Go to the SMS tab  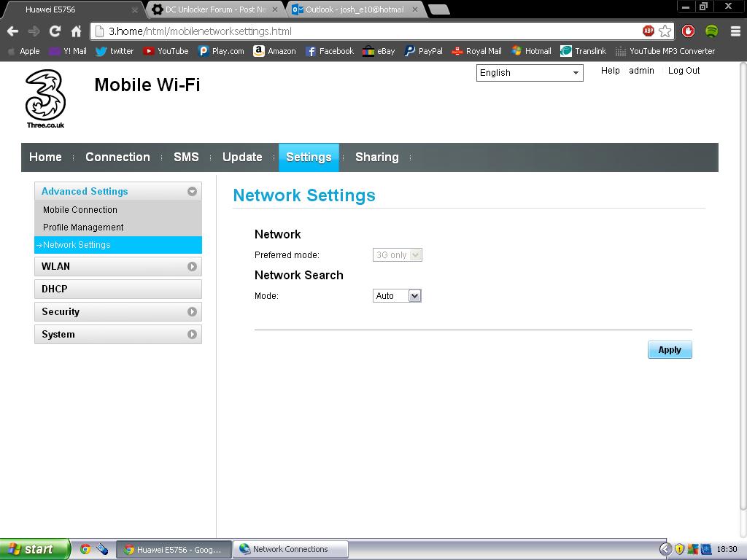(186, 157)
